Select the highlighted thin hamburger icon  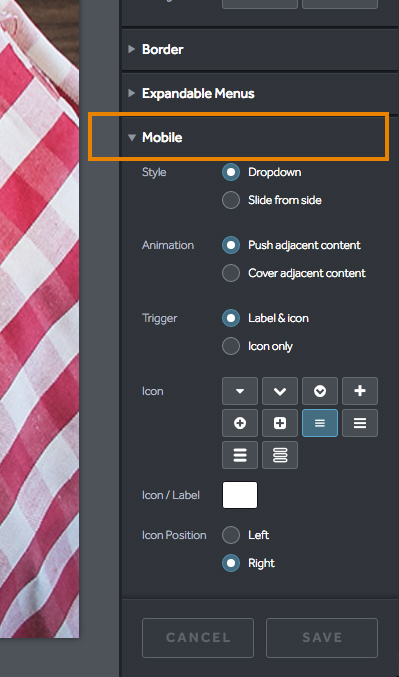[x=320, y=423]
